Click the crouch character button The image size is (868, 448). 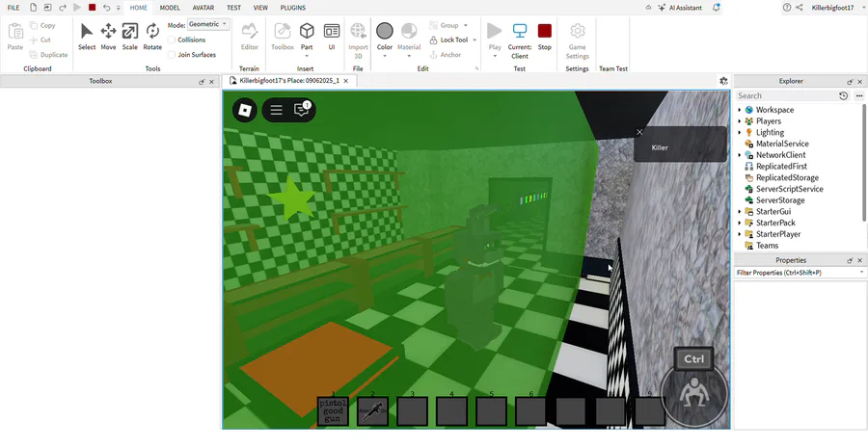point(694,394)
